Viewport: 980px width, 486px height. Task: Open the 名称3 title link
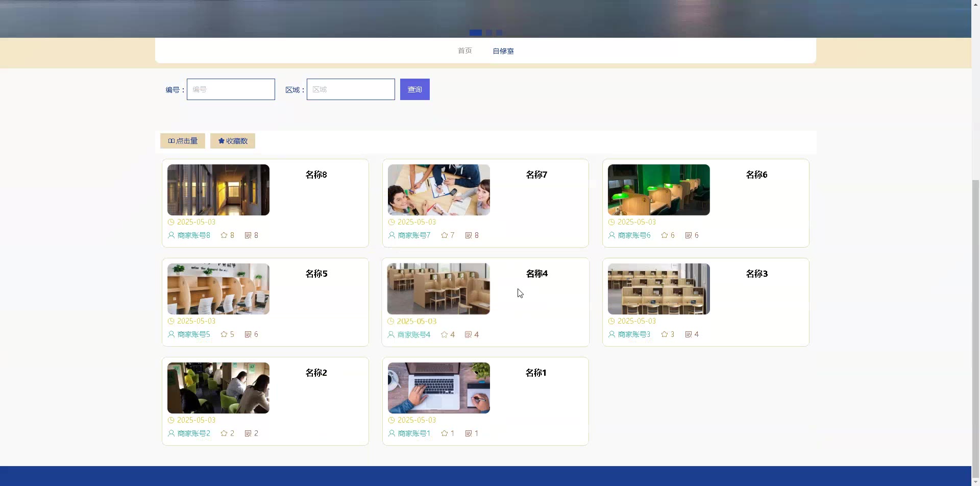tap(757, 274)
